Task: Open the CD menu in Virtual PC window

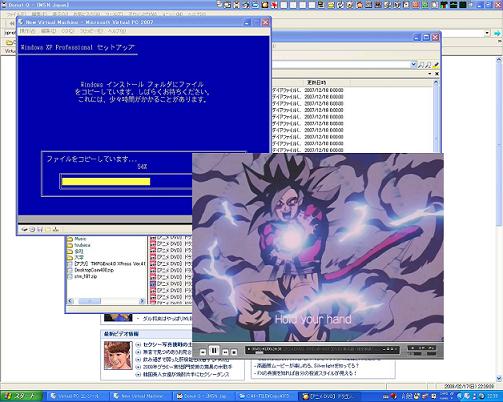Action: [68, 31]
